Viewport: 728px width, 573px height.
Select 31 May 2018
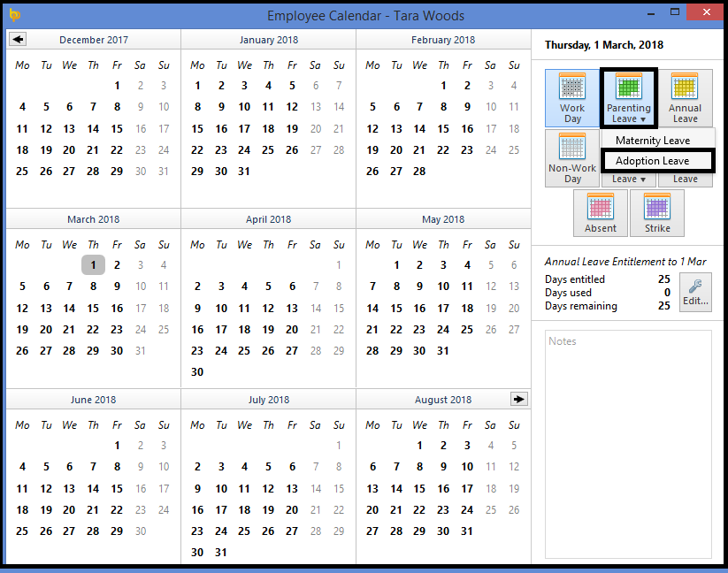click(443, 351)
